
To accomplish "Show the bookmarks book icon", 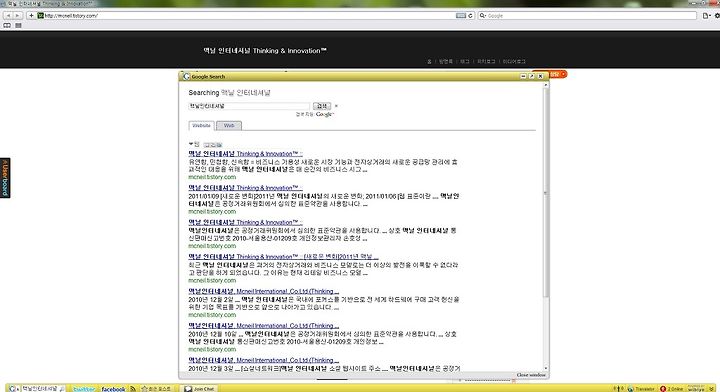I will (x=7, y=26).
